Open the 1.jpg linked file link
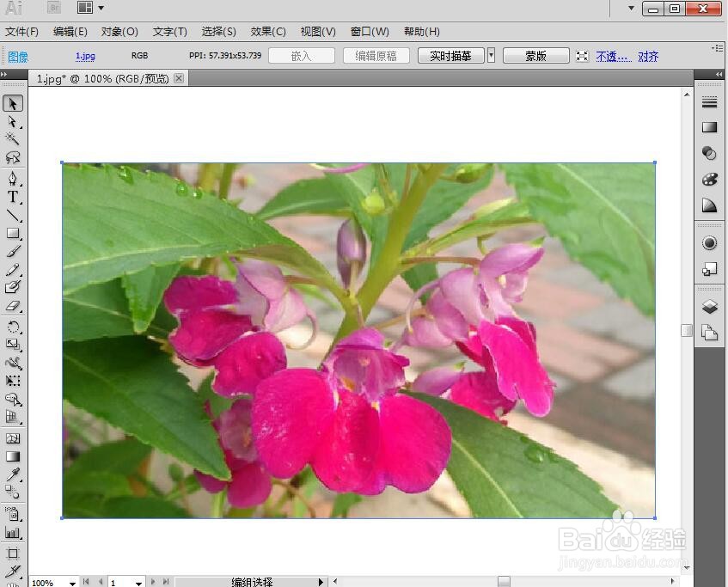Viewport: 728px width, 587px height. pos(85,56)
